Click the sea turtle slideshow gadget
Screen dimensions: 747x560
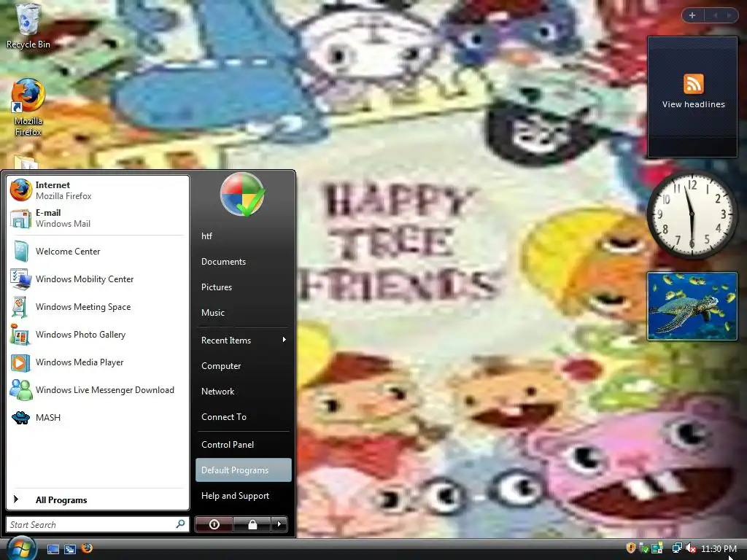pyautogui.click(x=692, y=306)
